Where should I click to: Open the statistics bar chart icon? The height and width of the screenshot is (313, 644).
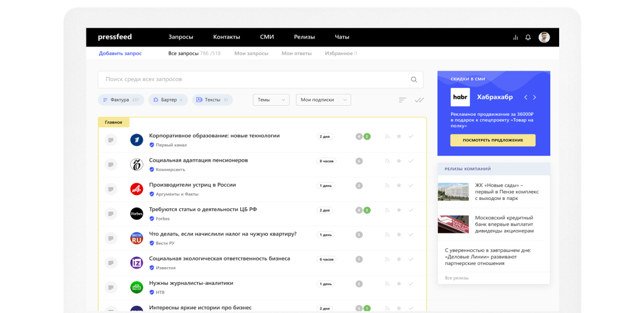click(515, 37)
